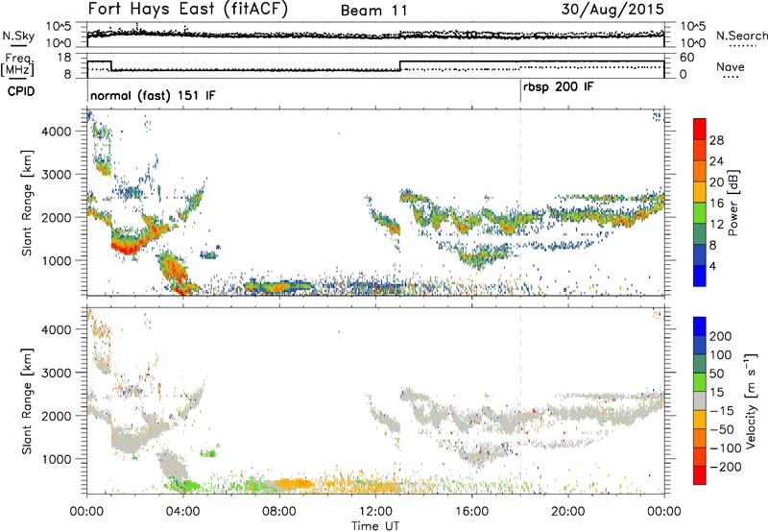This screenshot has width=768, height=532.
Task: Click the dashed 18:00 marker in the power panel
Action: [x=520, y=203]
